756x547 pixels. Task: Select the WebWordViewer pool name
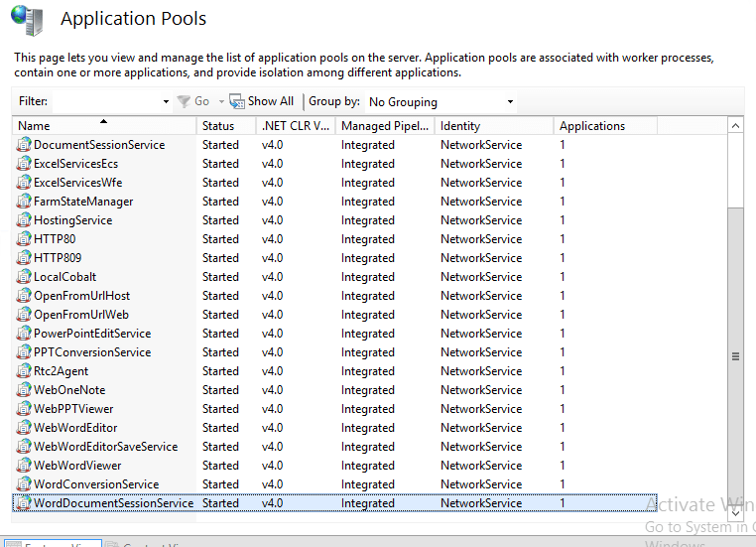(77, 465)
